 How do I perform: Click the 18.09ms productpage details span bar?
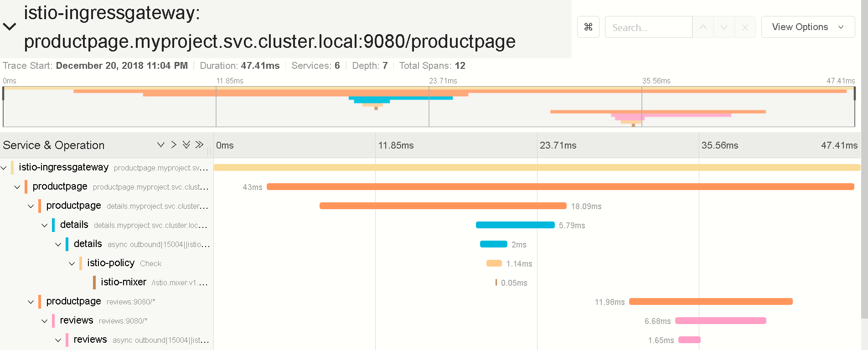(443, 206)
